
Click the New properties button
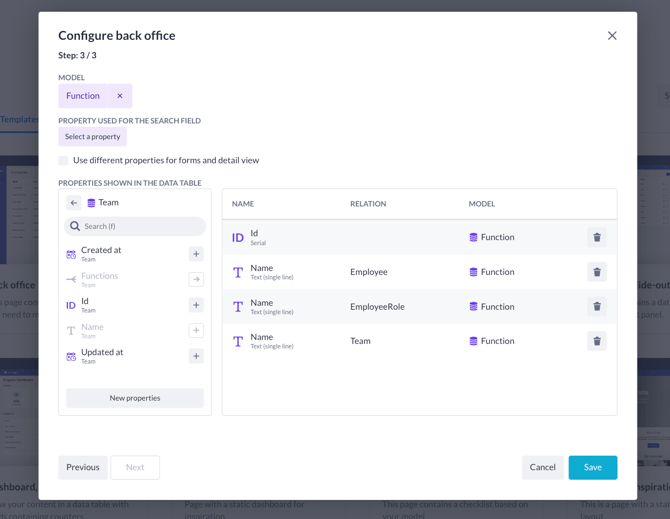point(135,398)
